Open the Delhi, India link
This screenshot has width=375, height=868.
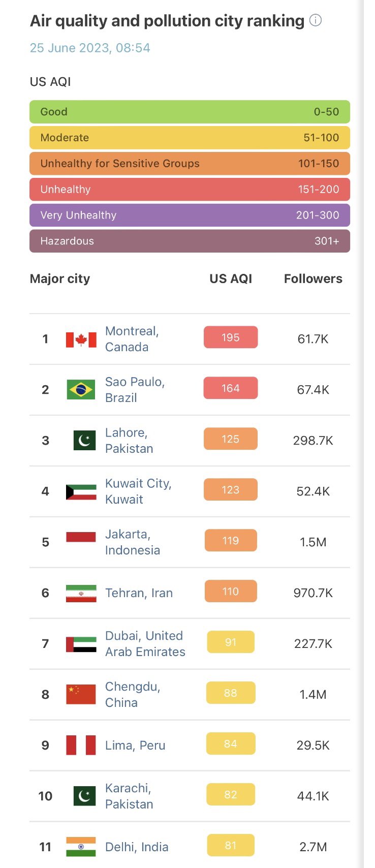(x=137, y=847)
